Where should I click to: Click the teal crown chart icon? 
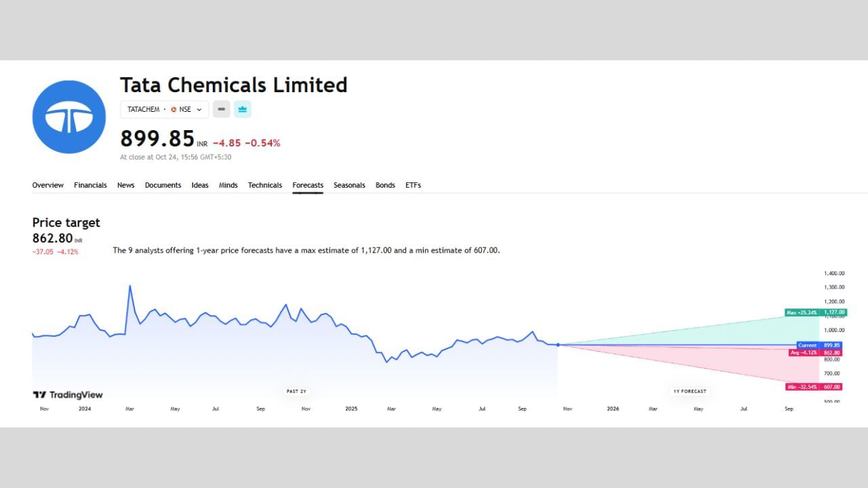click(x=242, y=108)
